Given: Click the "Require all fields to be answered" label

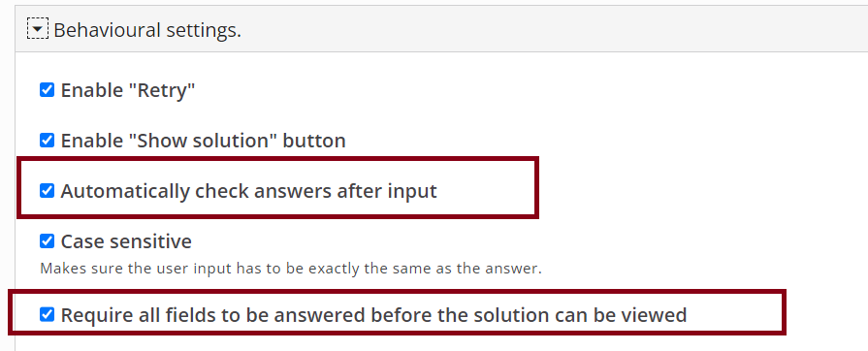Looking at the screenshot, I should pyautogui.click(x=373, y=315).
